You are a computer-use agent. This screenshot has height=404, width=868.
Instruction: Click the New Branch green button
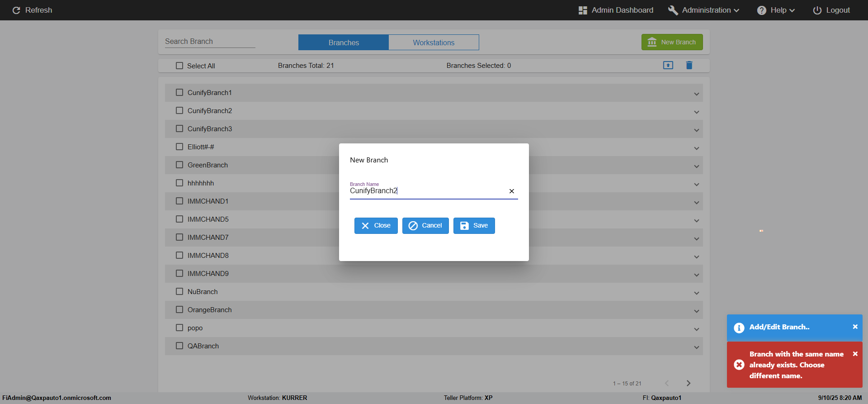coord(672,42)
